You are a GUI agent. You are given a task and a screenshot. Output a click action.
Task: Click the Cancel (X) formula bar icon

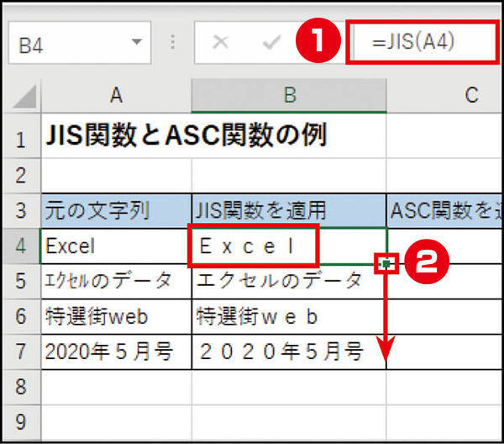(221, 42)
